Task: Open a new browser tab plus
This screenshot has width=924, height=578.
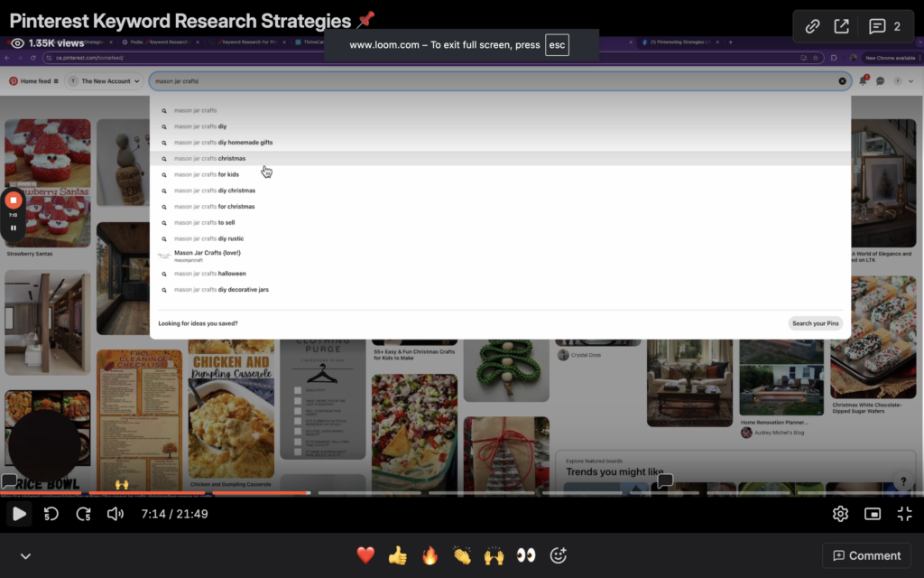Action: click(x=731, y=42)
